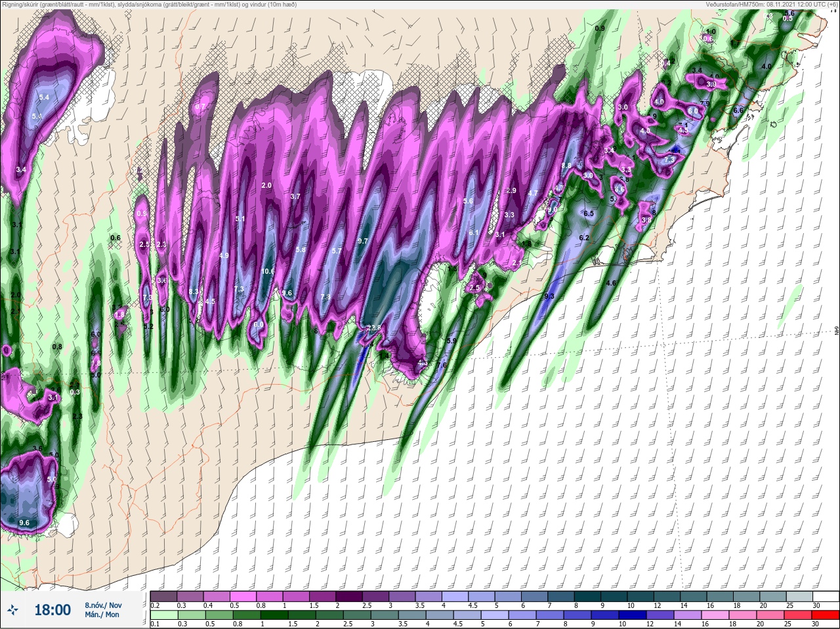This screenshot has height=629, width=840.
Task: Select the top legend swatch labeled 0.5
Action: 243,596
